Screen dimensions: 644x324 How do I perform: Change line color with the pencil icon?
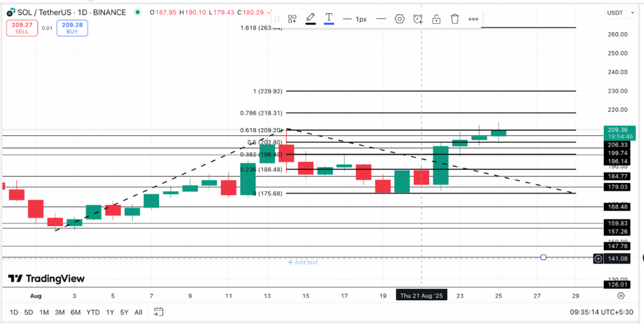311,19
